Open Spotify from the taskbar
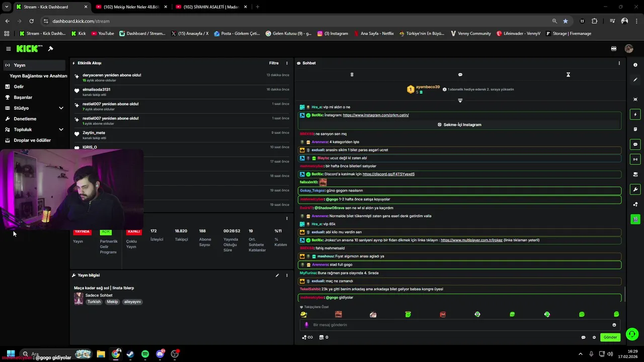 coord(145,354)
